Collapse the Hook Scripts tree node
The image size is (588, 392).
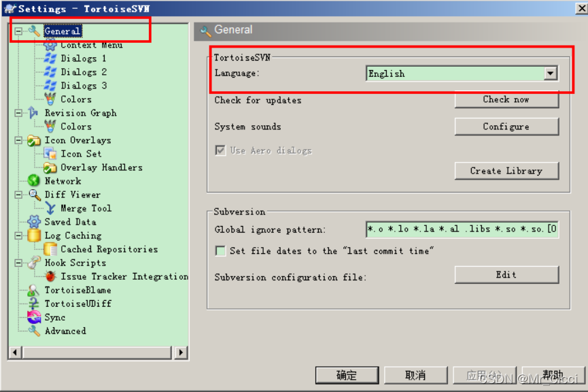click(x=18, y=263)
